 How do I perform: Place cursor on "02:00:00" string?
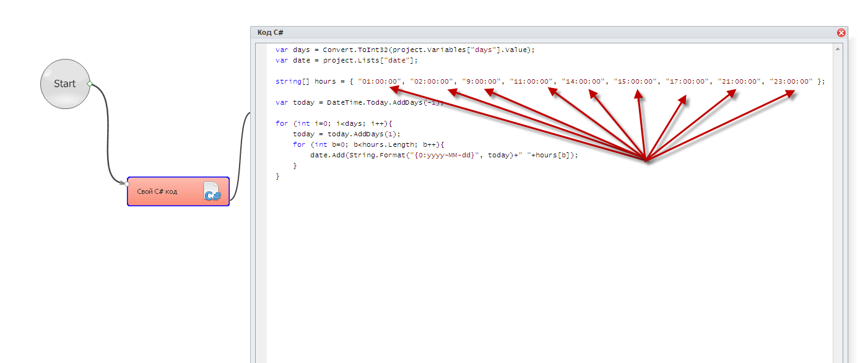[432, 81]
